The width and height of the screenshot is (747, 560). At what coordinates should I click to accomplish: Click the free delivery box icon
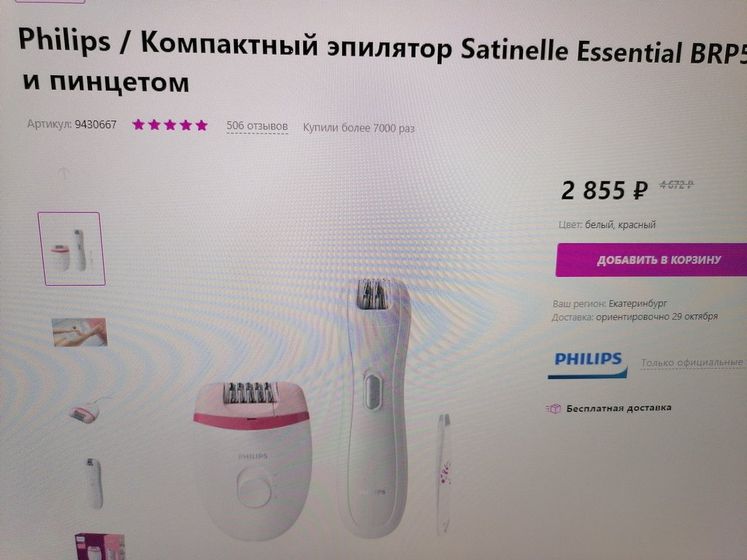[x=553, y=408]
